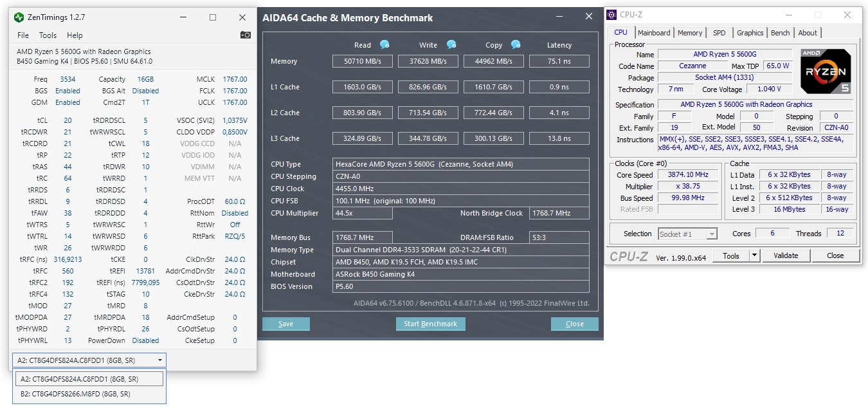Click the Memory Copy value 44962 MB/s
The image size is (868, 408).
pos(494,61)
